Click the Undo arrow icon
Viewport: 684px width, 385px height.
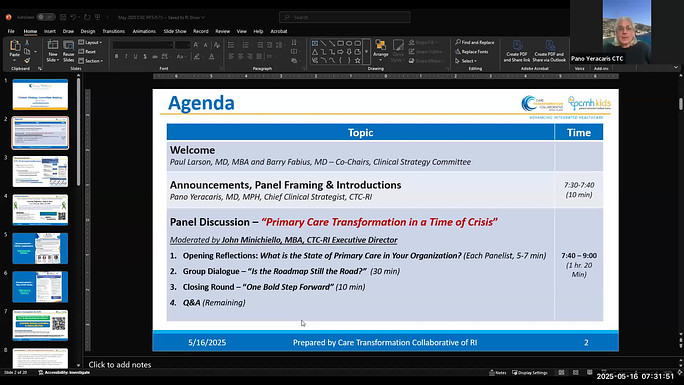73,17
